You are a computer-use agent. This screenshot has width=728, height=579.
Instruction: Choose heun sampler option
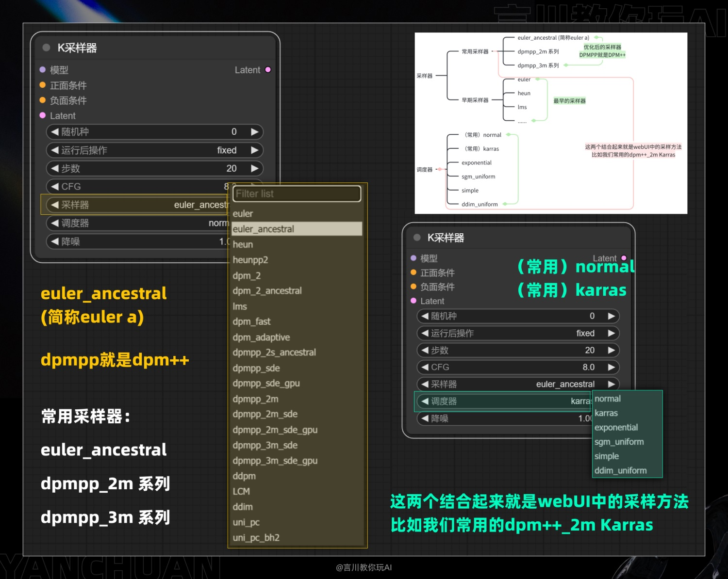click(297, 244)
